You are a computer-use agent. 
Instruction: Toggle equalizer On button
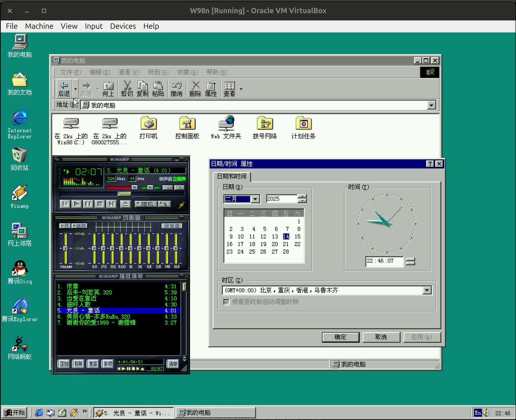point(65,226)
